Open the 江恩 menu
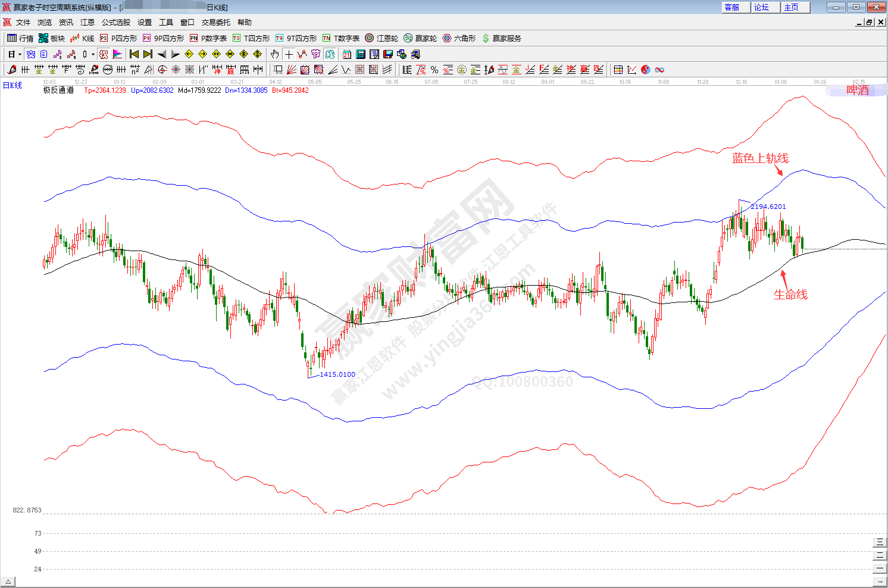 pos(87,22)
